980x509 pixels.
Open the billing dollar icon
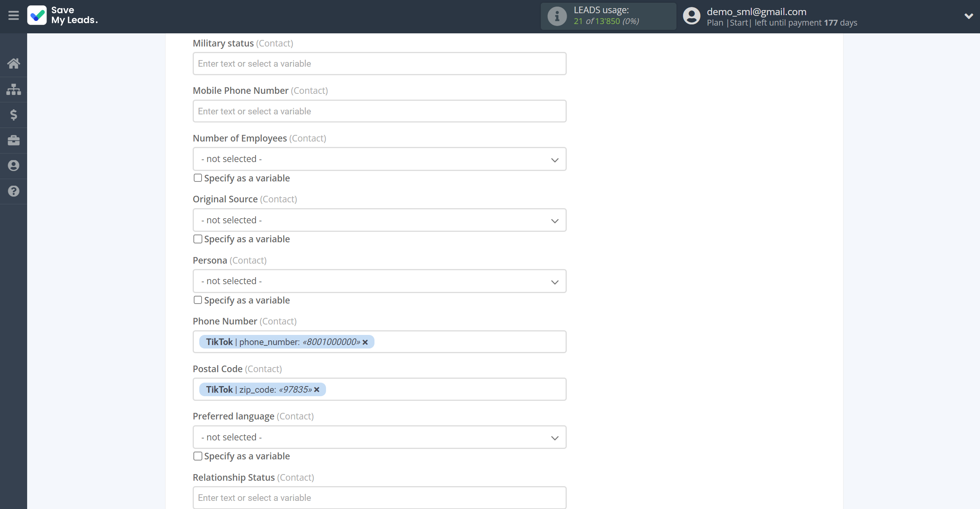pyautogui.click(x=14, y=115)
